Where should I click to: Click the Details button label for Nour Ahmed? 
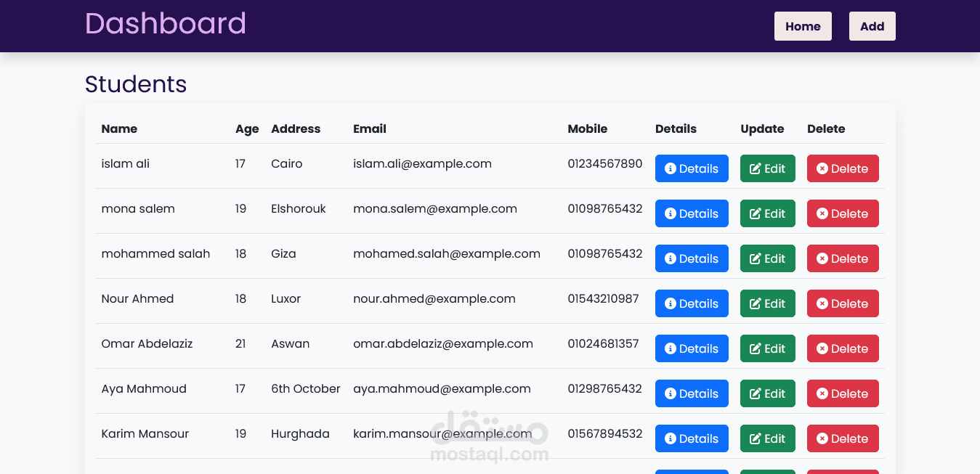point(699,303)
